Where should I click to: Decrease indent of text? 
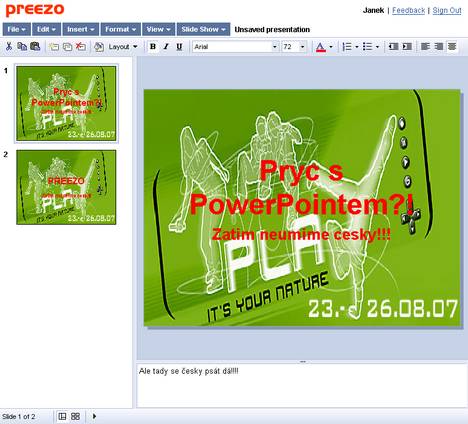pos(394,47)
